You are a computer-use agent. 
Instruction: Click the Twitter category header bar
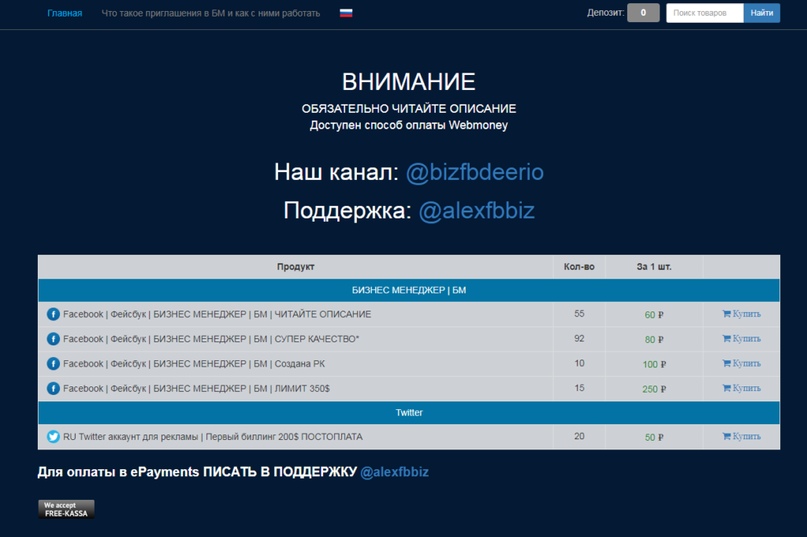tap(409, 413)
